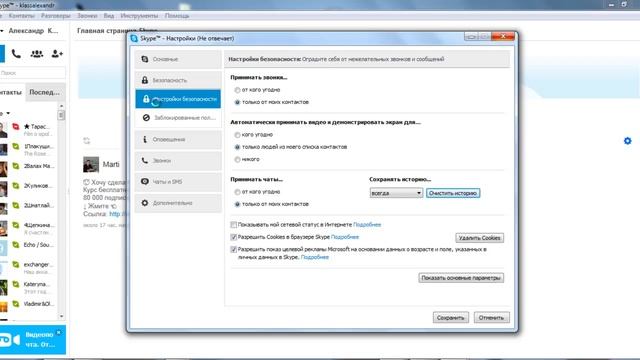Click the blue gear icon in Skype home

627,141
